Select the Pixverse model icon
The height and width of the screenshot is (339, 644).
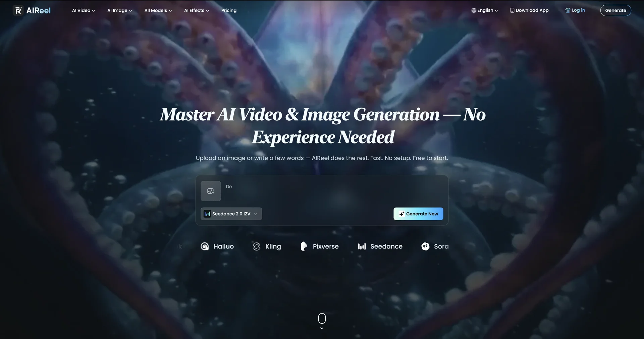[x=304, y=246]
